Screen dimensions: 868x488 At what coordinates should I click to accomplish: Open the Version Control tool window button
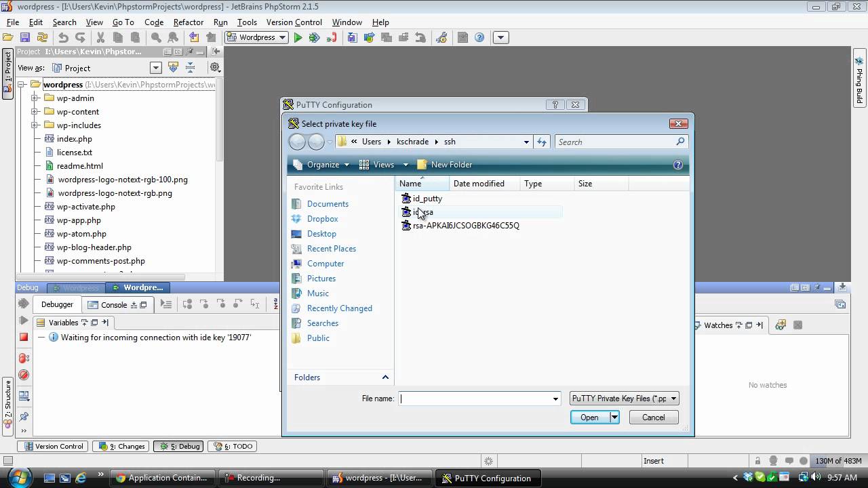54,447
